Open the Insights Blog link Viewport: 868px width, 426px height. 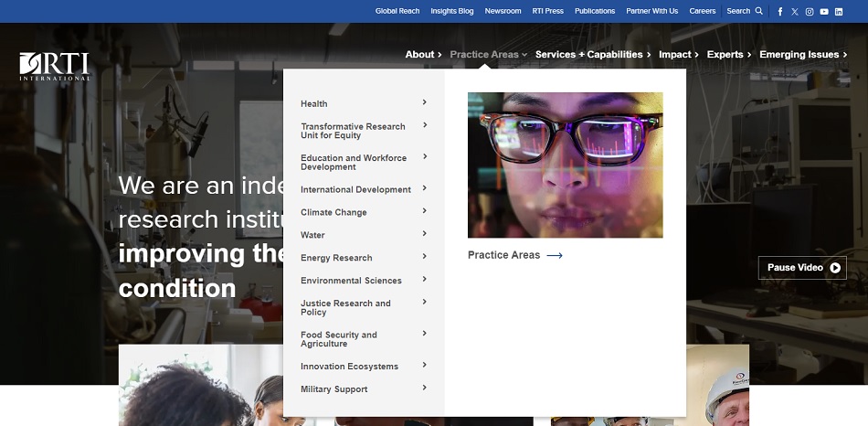[x=452, y=11]
